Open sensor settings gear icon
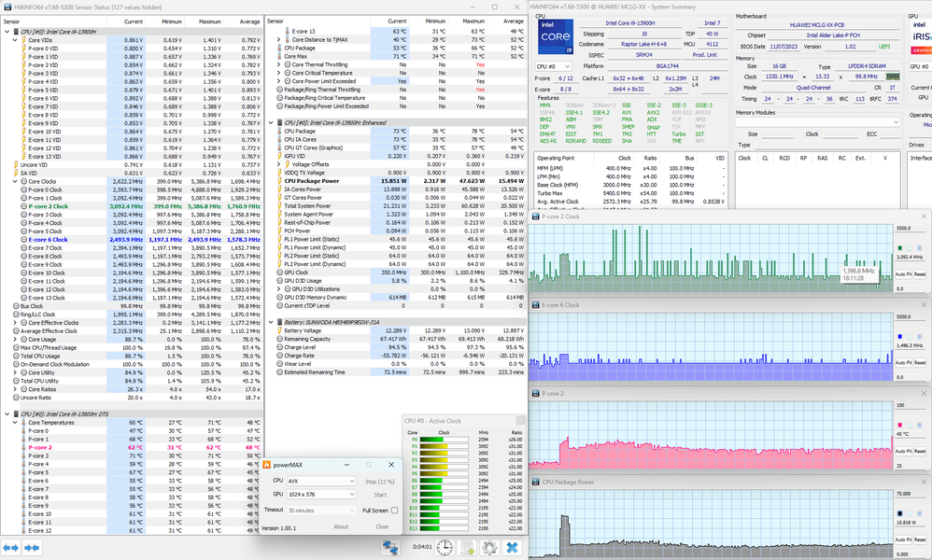Viewport: 932px width, 560px height. point(488,547)
